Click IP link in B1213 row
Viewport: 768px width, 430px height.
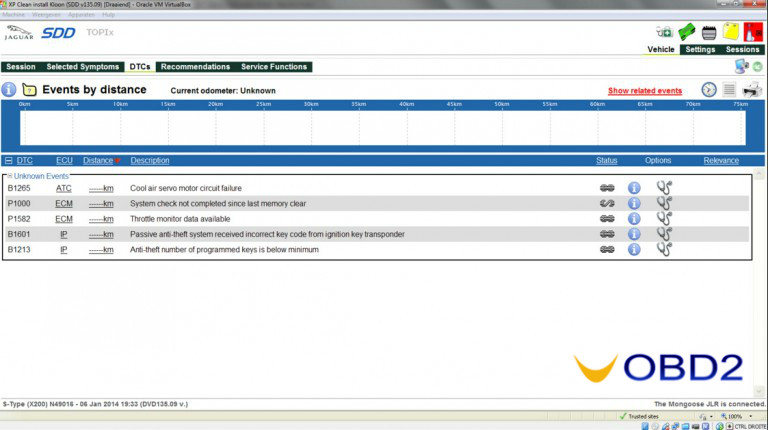[64, 250]
